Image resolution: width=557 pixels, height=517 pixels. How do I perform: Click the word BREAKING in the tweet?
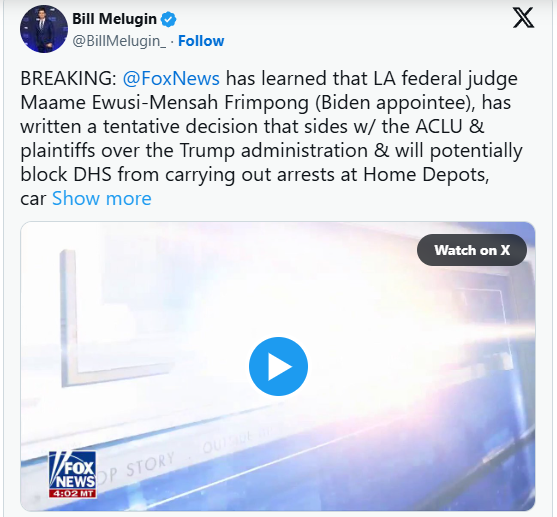68,78
